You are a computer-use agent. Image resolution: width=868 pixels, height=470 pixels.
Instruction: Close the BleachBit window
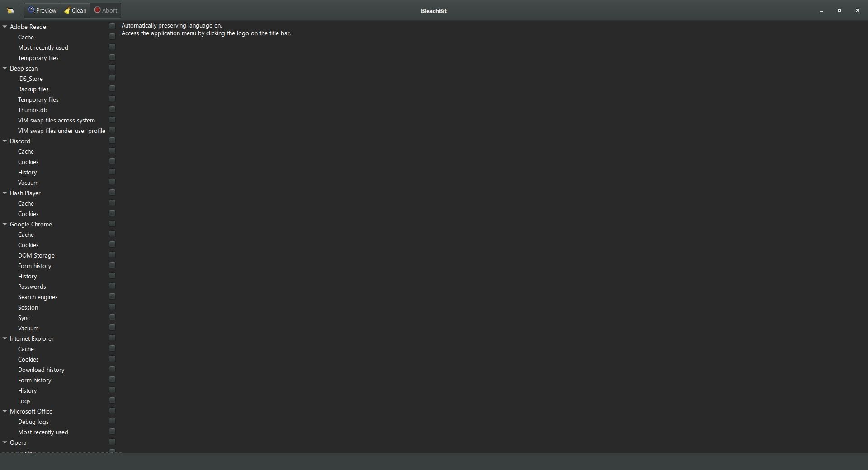pyautogui.click(x=857, y=10)
